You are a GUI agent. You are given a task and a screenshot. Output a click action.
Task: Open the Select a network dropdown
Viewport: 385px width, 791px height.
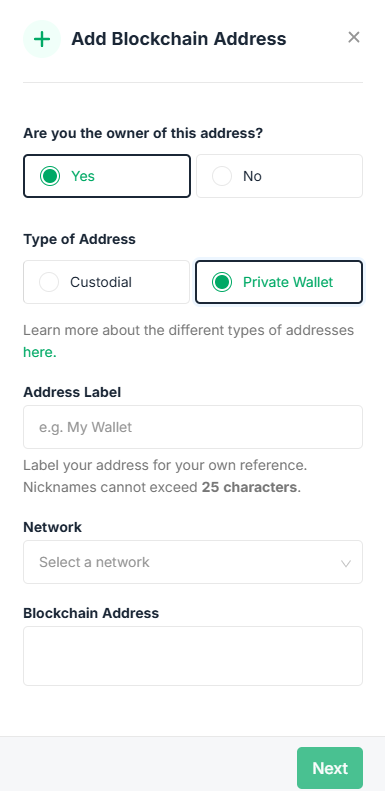[193, 562]
